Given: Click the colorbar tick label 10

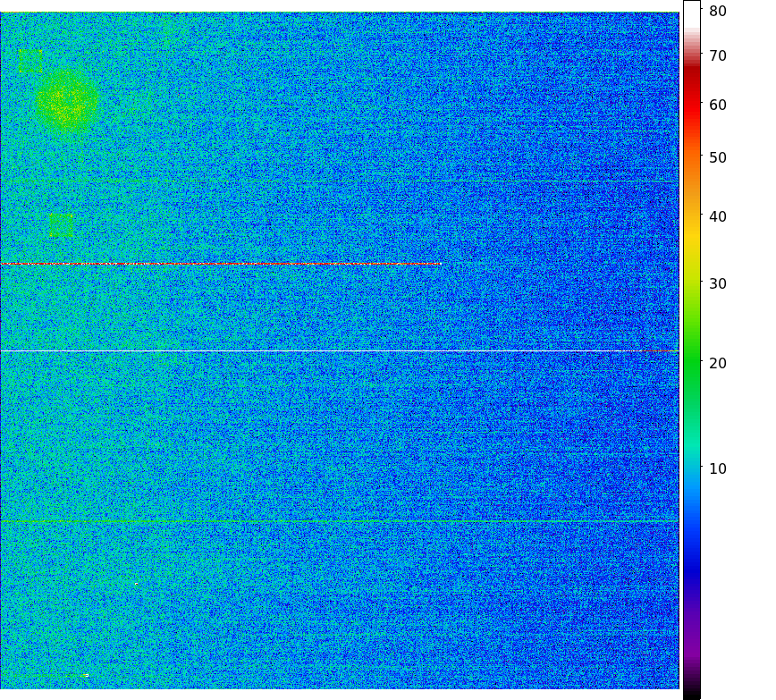Looking at the screenshot, I should (717, 468).
